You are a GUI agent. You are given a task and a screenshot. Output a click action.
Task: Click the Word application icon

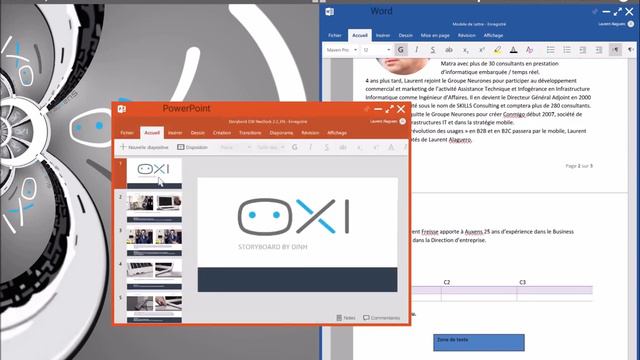(330, 12)
